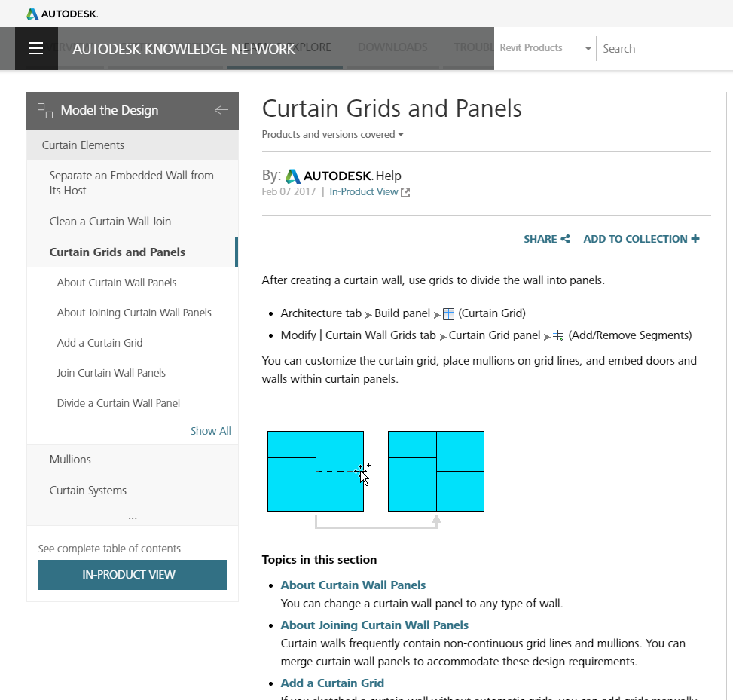The height and width of the screenshot is (700, 733).
Task: Click the plus icon for Add to Collection
Action: (695, 239)
